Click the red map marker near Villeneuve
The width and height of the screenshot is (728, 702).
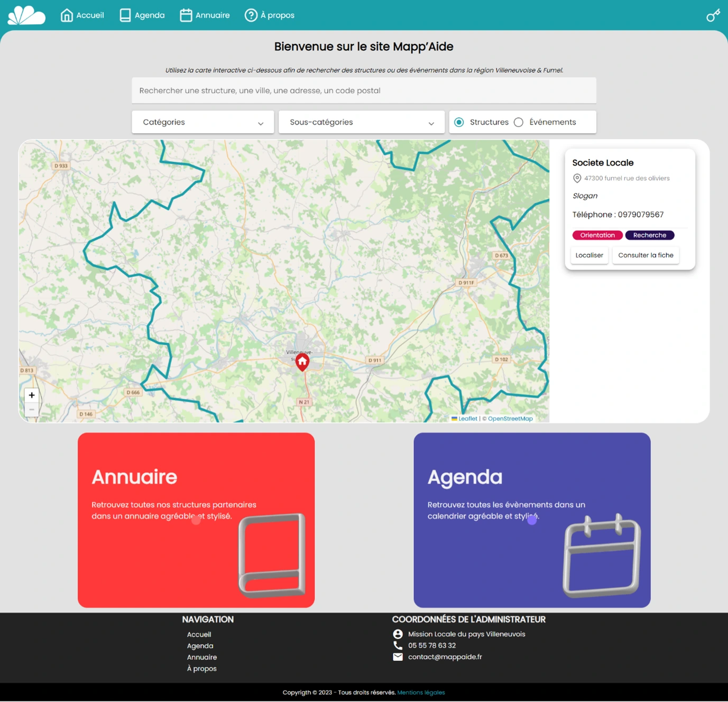302,362
